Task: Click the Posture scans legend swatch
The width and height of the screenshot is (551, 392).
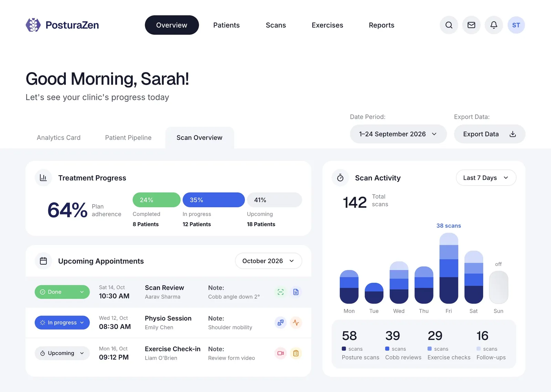Action: [344, 349]
